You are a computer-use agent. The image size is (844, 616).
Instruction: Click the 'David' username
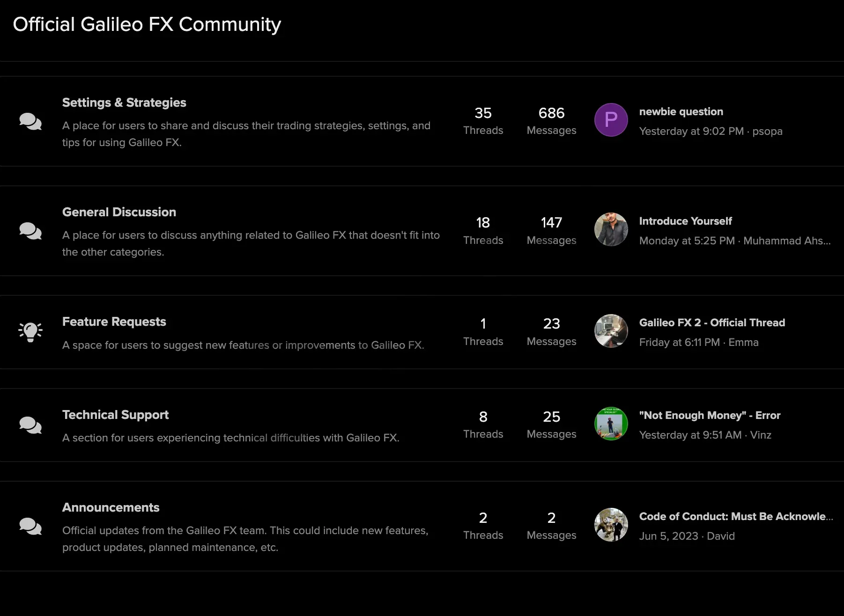[x=721, y=536]
